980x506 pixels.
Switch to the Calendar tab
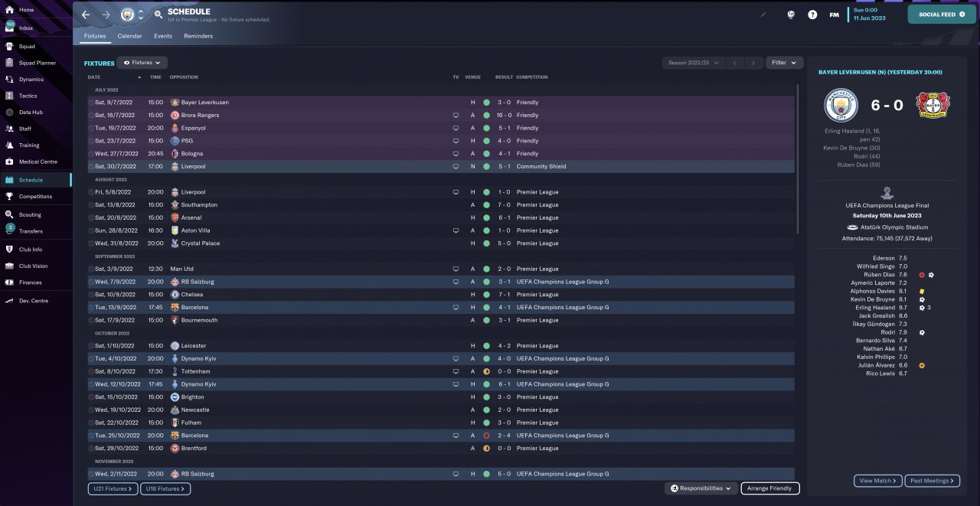129,36
